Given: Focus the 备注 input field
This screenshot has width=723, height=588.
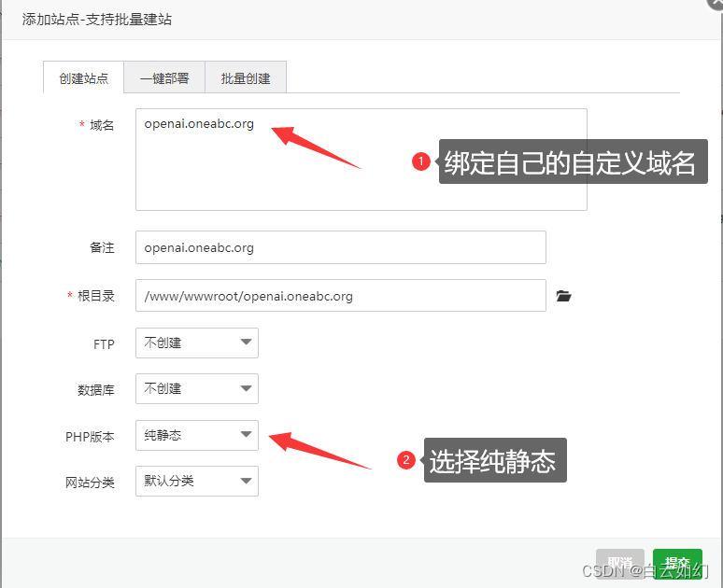Looking at the screenshot, I should coord(341,247).
